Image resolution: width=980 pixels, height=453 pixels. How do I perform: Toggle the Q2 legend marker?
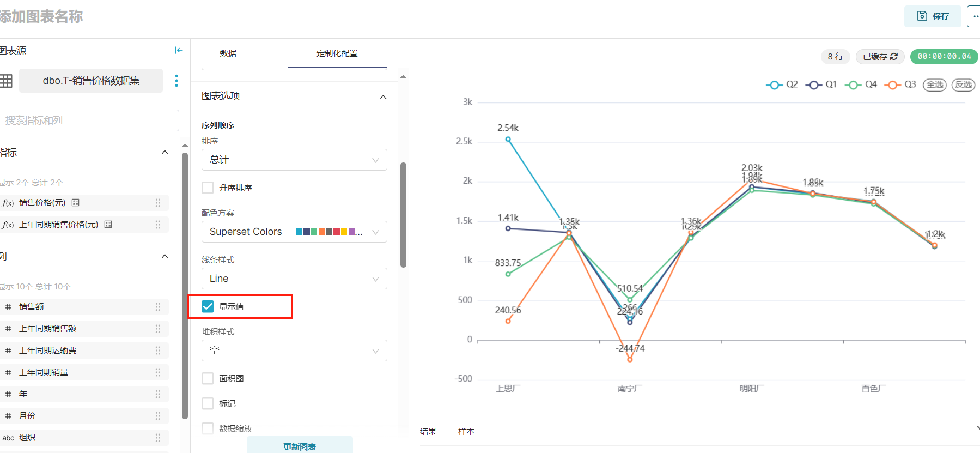[x=774, y=85]
